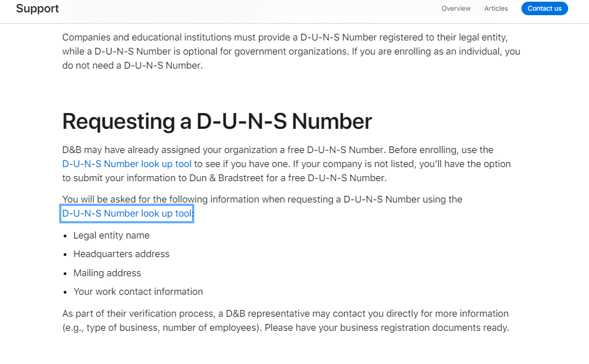589x364 pixels.
Task: Click the 'Mailing address' list item
Action: tap(107, 273)
